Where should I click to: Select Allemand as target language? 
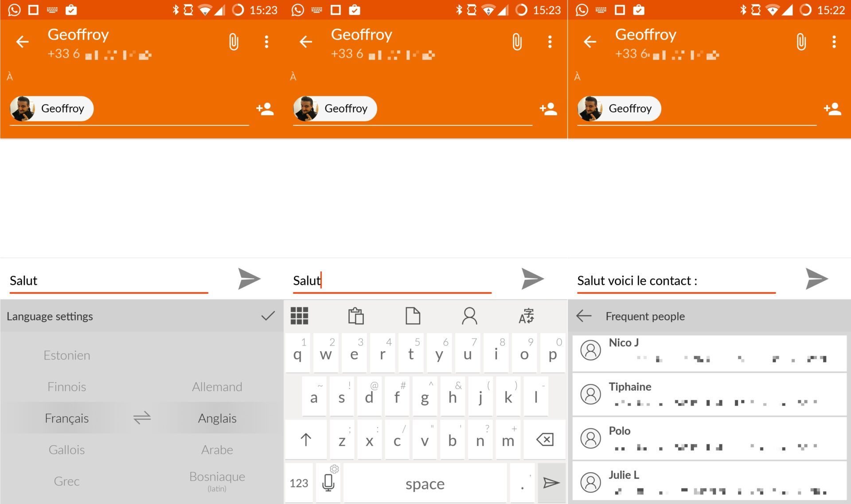pyautogui.click(x=217, y=387)
